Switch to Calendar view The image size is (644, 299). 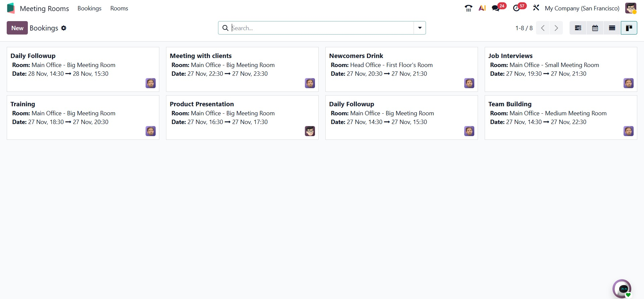tap(595, 28)
